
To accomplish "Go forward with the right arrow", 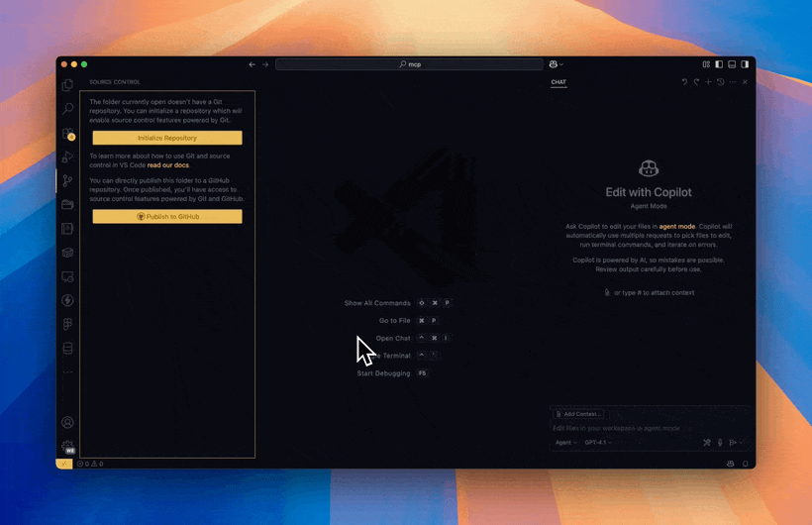I will (265, 64).
